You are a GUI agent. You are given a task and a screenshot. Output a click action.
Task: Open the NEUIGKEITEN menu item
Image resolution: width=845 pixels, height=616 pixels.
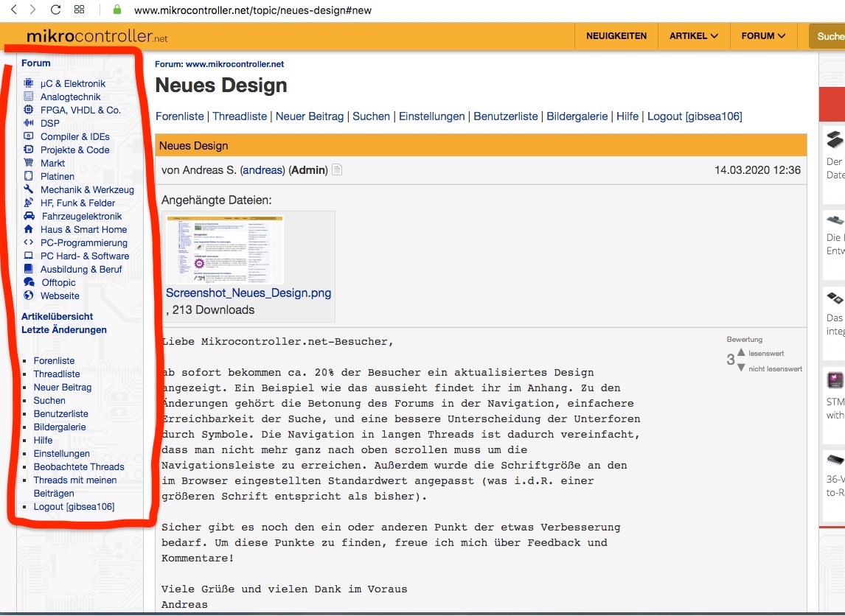(616, 36)
